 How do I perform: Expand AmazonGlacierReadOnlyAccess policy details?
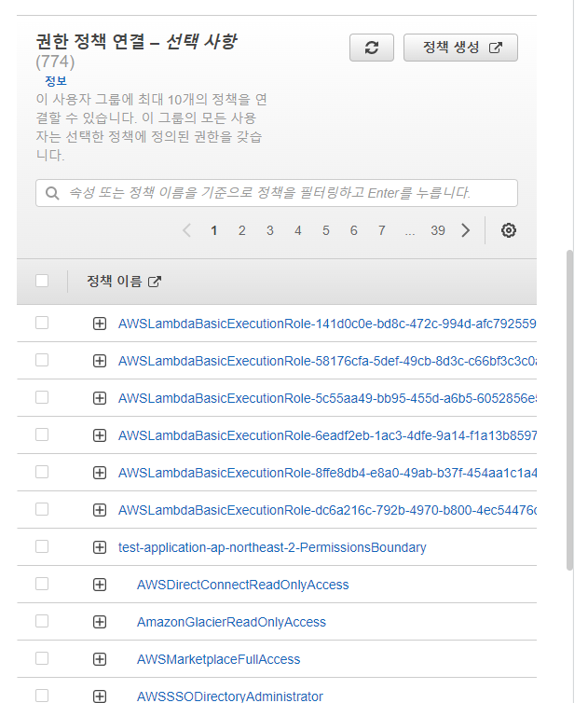click(x=100, y=621)
